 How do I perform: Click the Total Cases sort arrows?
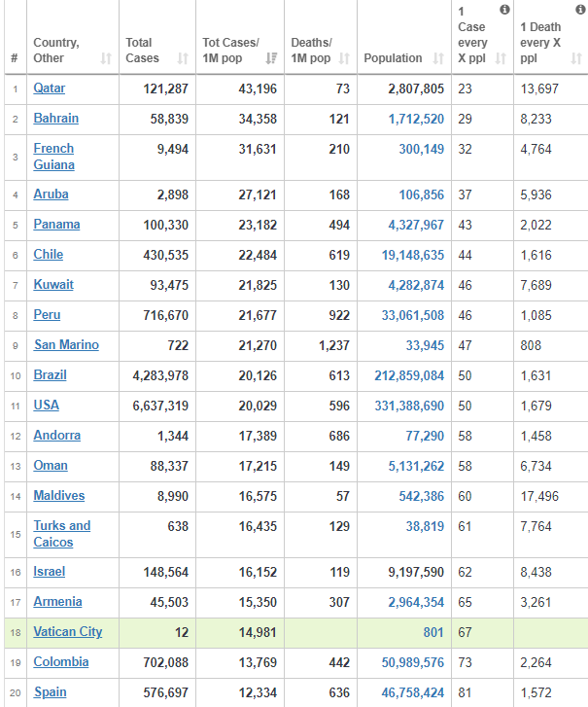pos(183,59)
